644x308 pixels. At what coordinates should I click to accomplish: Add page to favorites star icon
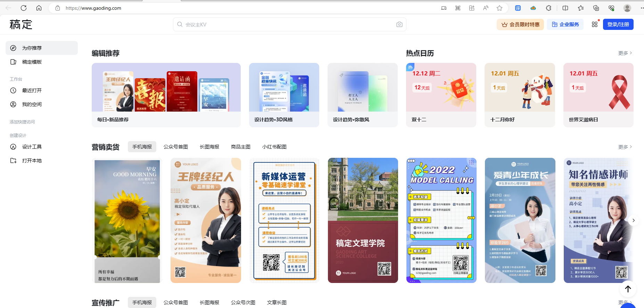(x=499, y=8)
